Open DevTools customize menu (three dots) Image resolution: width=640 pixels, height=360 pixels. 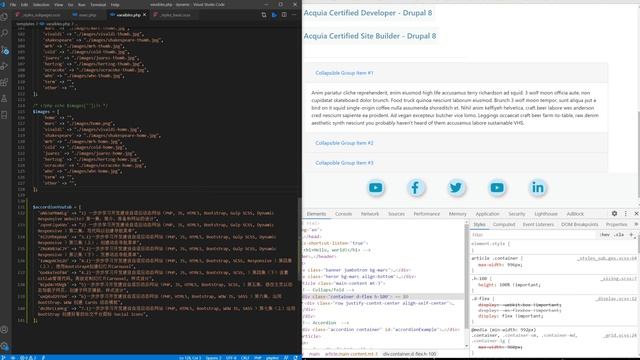(625, 213)
